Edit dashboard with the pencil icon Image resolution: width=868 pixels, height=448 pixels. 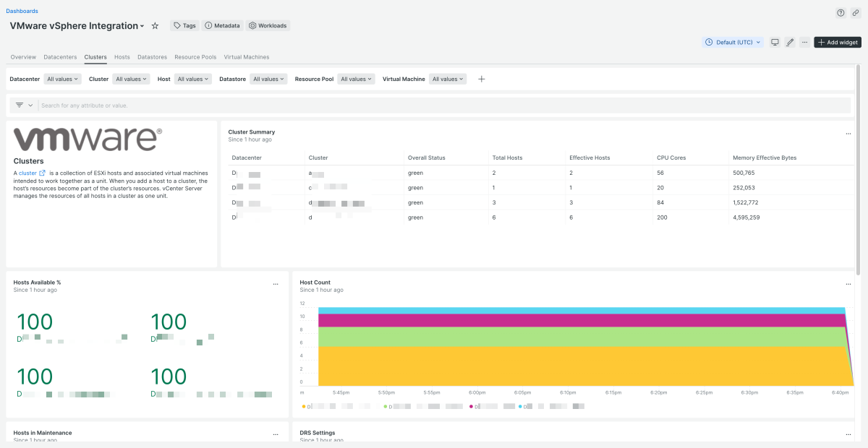[790, 43]
